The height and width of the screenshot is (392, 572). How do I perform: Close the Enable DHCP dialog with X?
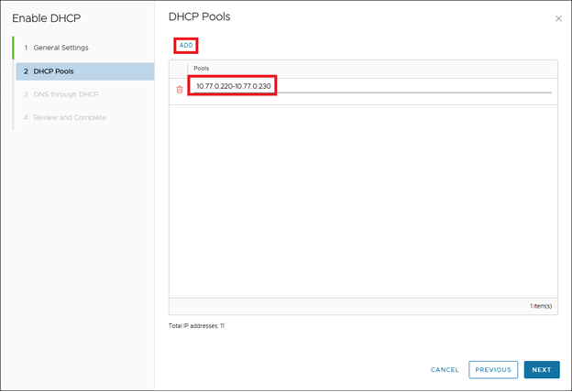point(559,18)
